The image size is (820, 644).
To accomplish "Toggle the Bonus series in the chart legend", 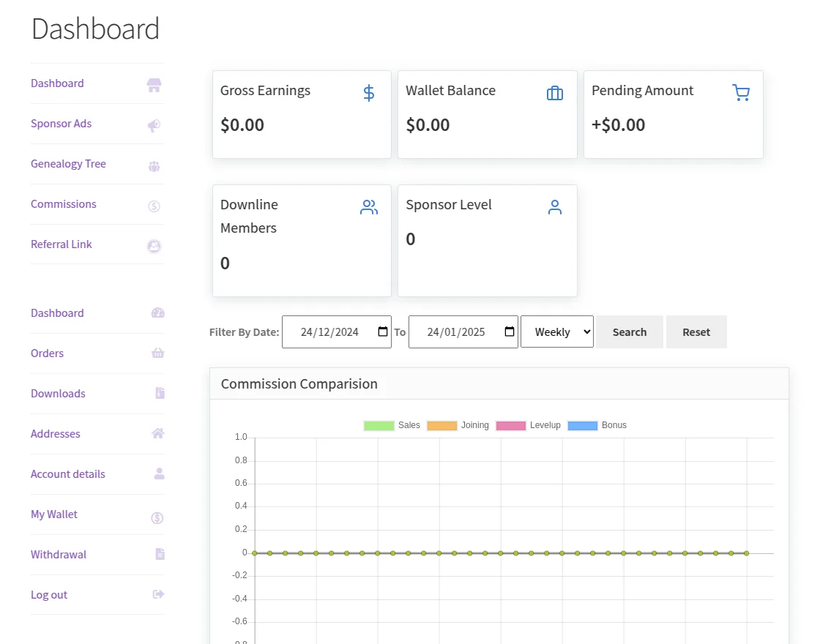I will pyautogui.click(x=582, y=424).
